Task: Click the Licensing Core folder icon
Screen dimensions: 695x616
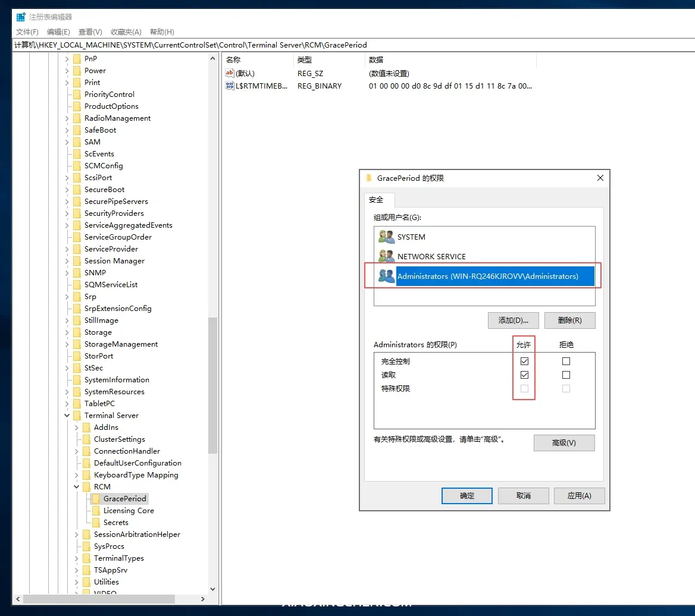Action: pos(96,511)
